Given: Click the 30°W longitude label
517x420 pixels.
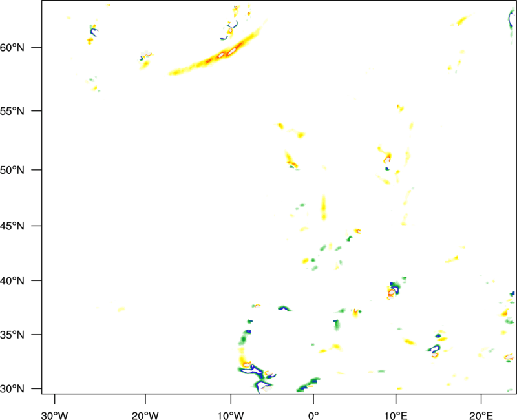Looking at the screenshot, I should coord(55,415).
